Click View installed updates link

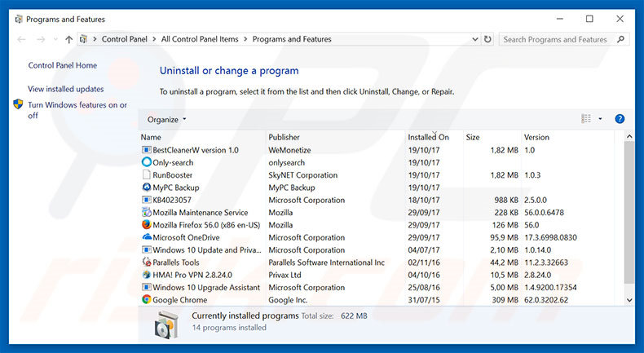coord(66,89)
